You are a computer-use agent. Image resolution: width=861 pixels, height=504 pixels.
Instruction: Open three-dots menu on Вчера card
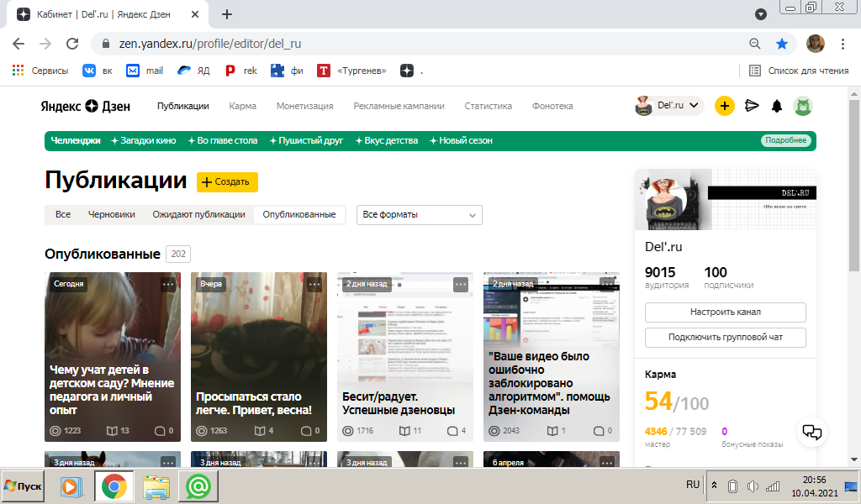point(314,284)
